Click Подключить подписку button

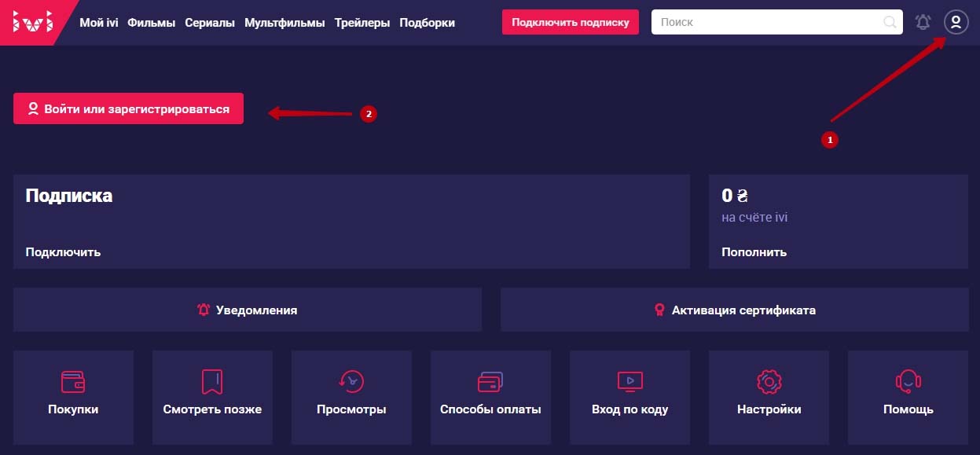(571, 23)
